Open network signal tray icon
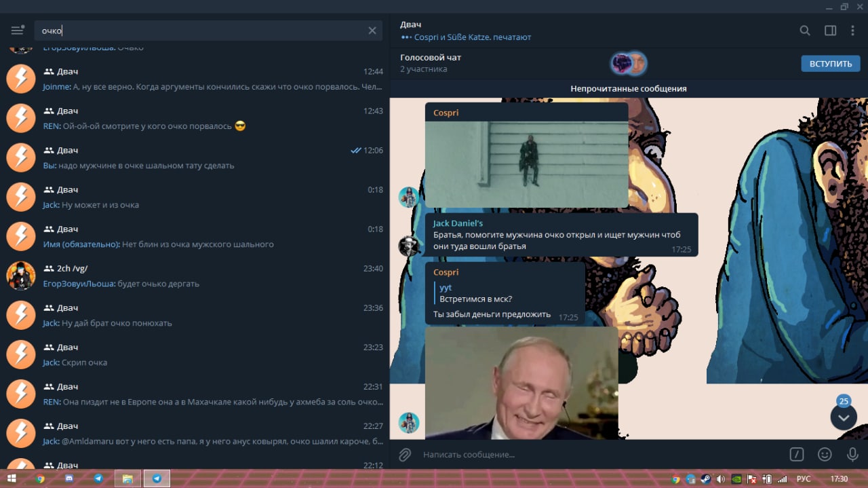This screenshot has width=868, height=488. pos(783,478)
